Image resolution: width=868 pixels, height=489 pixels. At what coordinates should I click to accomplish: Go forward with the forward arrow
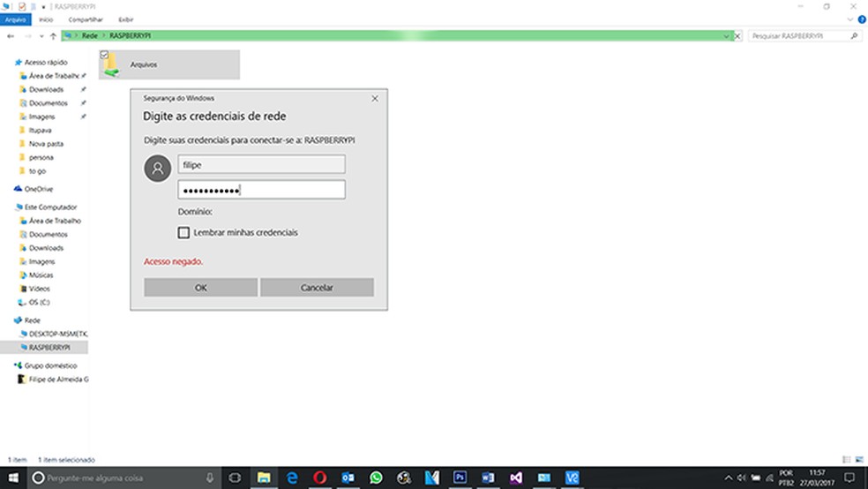click(x=27, y=36)
